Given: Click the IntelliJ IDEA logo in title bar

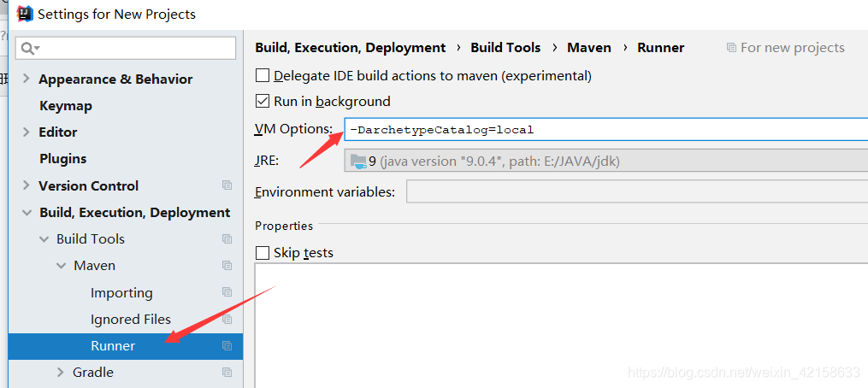Looking at the screenshot, I should [x=25, y=14].
